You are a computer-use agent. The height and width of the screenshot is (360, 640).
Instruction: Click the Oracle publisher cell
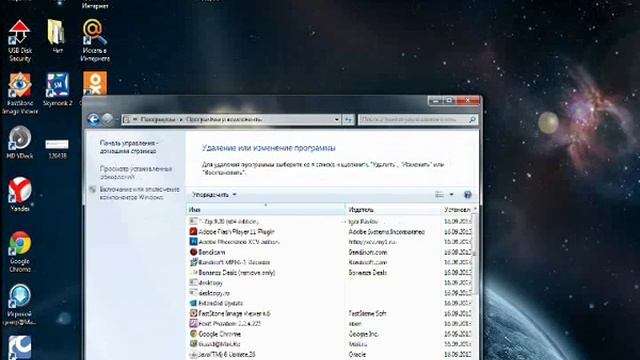pos(357,355)
